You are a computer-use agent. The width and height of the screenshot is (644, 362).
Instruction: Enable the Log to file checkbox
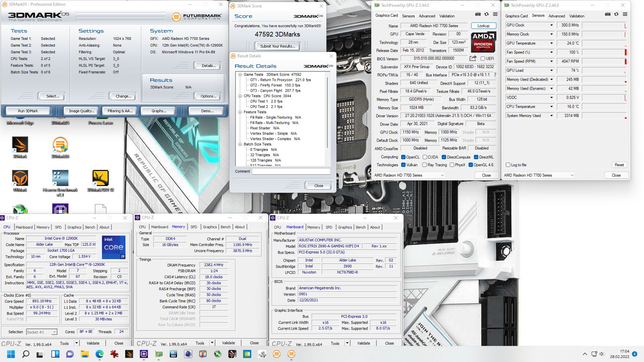(508, 165)
